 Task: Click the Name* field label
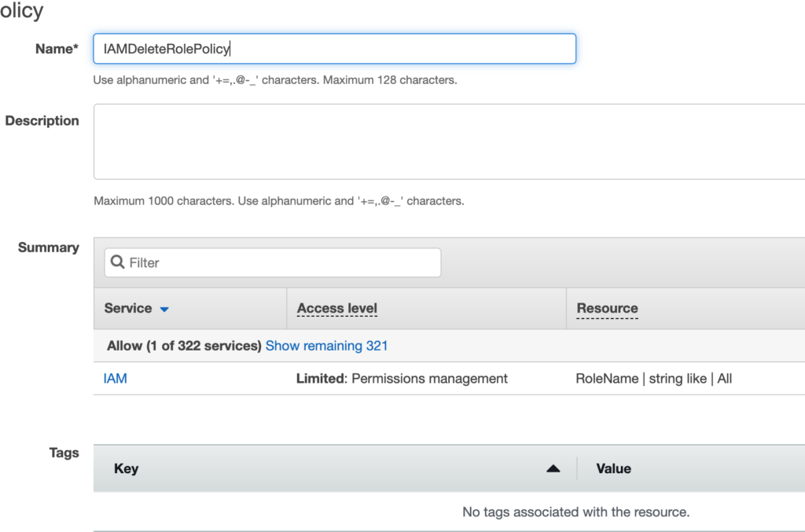(57, 49)
